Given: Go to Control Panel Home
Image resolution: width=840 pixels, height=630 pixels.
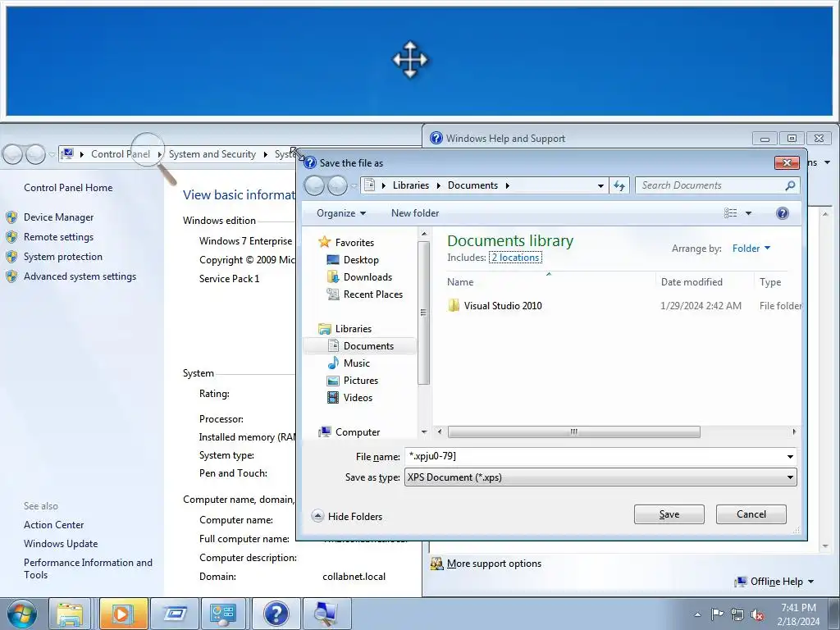Looking at the screenshot, I should click(x=68, y=188).
